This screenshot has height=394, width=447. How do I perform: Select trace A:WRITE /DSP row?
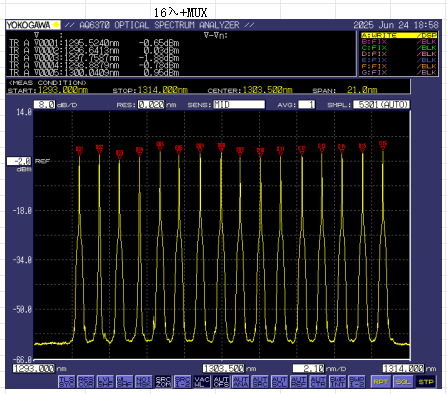399,35
